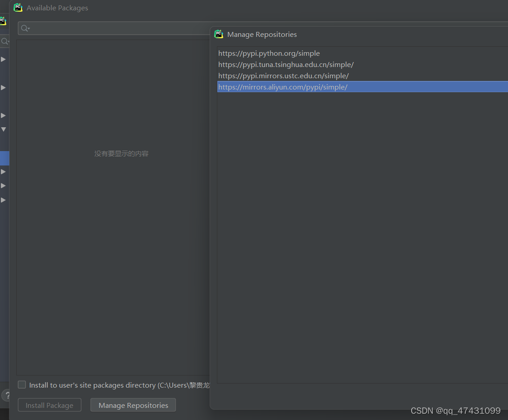Click the PyCharm logo beside Available Packages title

pos(18,8)
